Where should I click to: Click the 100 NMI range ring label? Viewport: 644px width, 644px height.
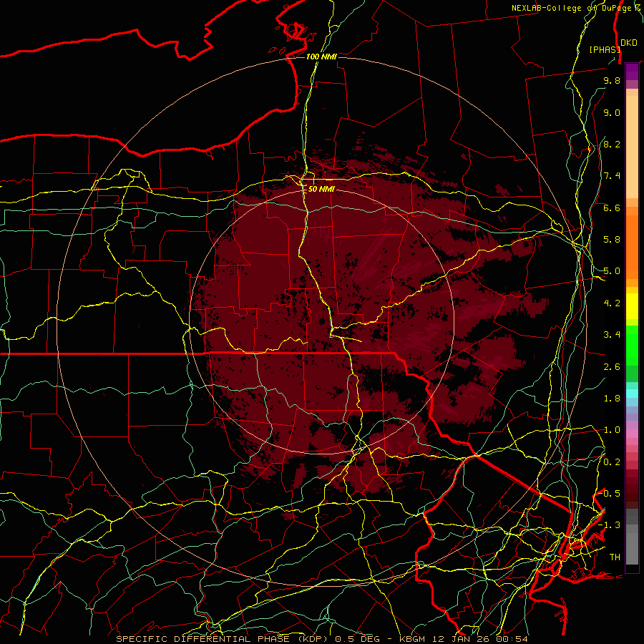tap(321, 57)
